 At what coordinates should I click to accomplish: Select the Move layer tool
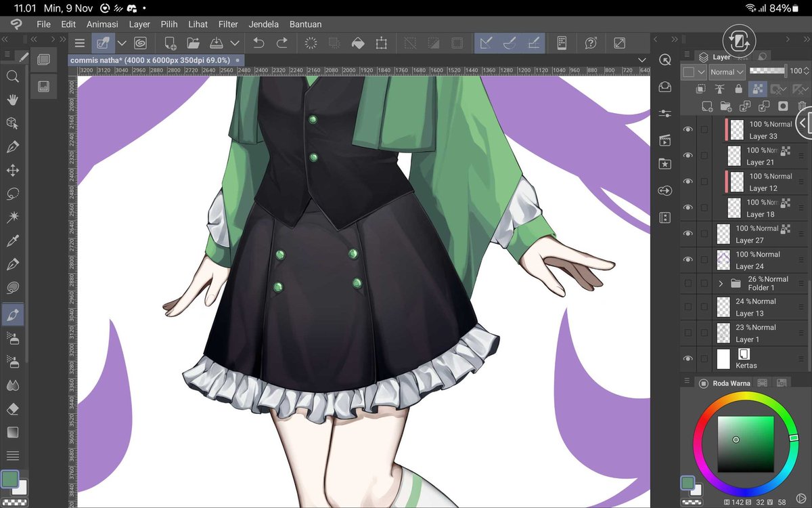click(12, 171)
